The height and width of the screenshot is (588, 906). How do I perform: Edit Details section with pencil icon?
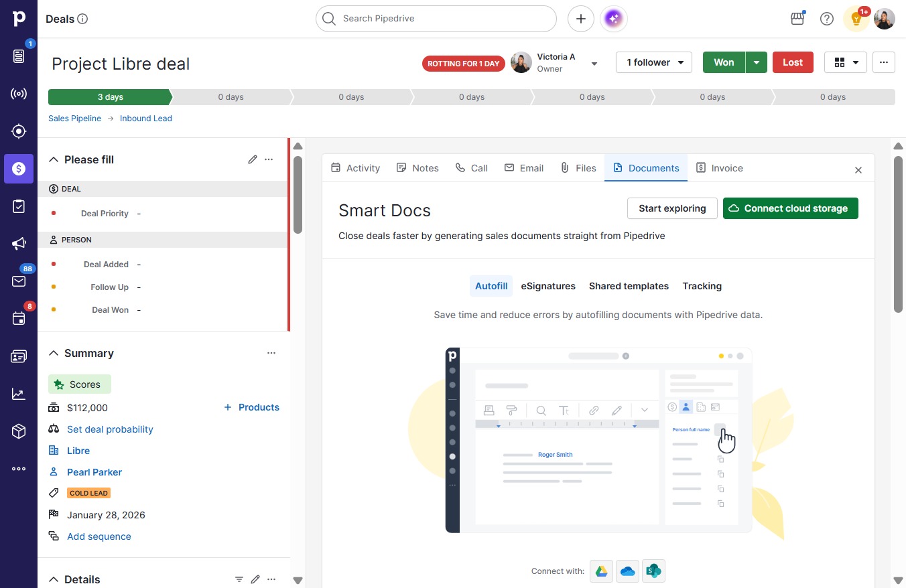coord(255,579)
